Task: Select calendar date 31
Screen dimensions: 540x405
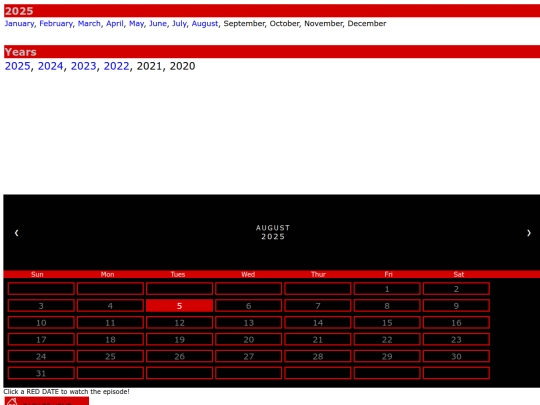Action: [41, 373]
